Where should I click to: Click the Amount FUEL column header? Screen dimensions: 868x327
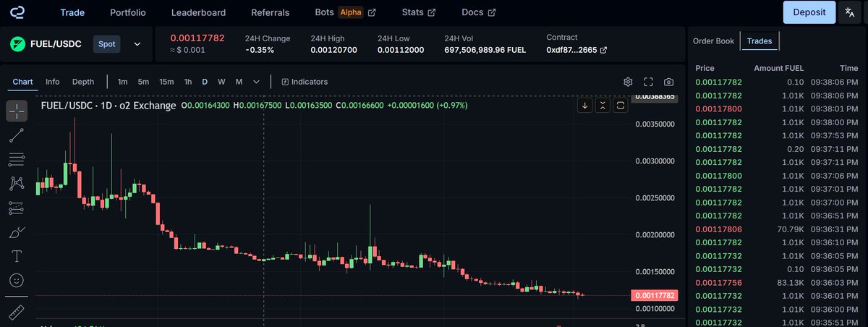point(779,68)
